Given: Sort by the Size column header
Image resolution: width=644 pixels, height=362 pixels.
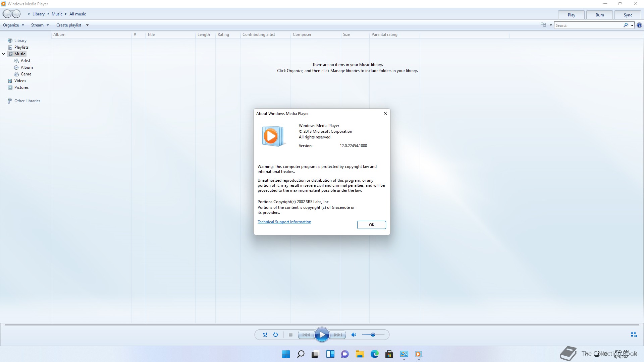Looking at the screenshot, I should [355, 35].
